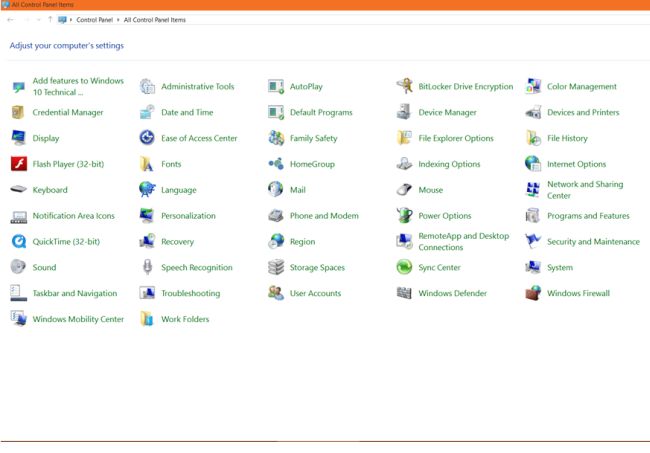Open the Power Options icon
Screen dimensions: 650x453
pos(404,216)
